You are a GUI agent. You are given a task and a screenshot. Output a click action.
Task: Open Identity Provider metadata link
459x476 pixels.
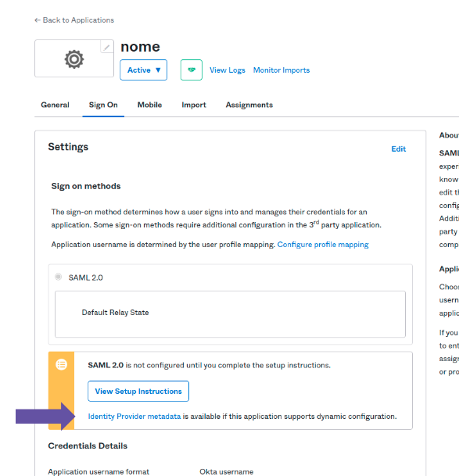pyautogui.click(x=134, y=417)
